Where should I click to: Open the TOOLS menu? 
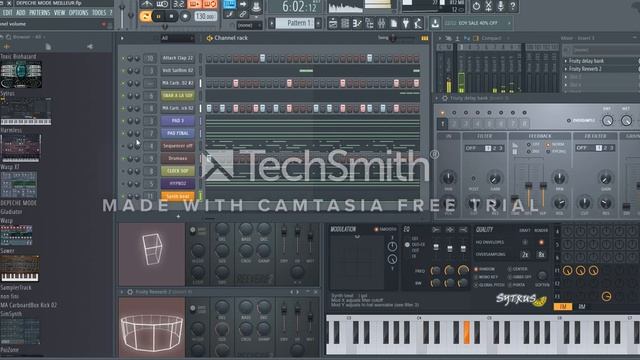(x=99, y=13)
